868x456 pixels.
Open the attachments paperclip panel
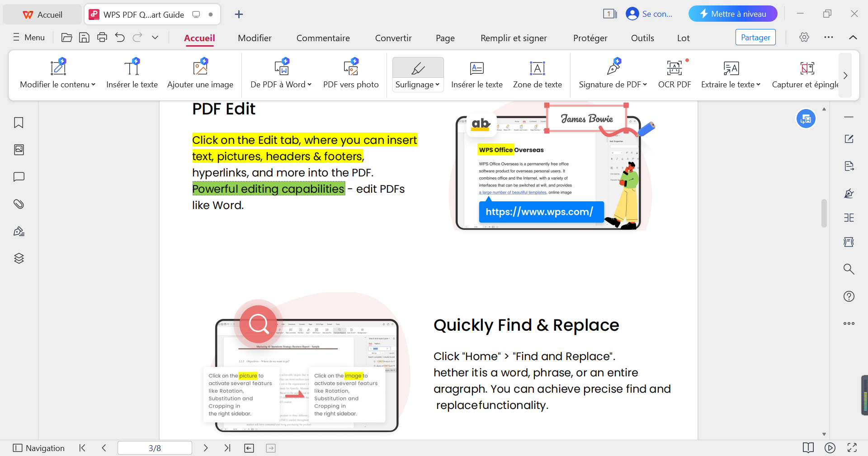[x=19, y=204]
